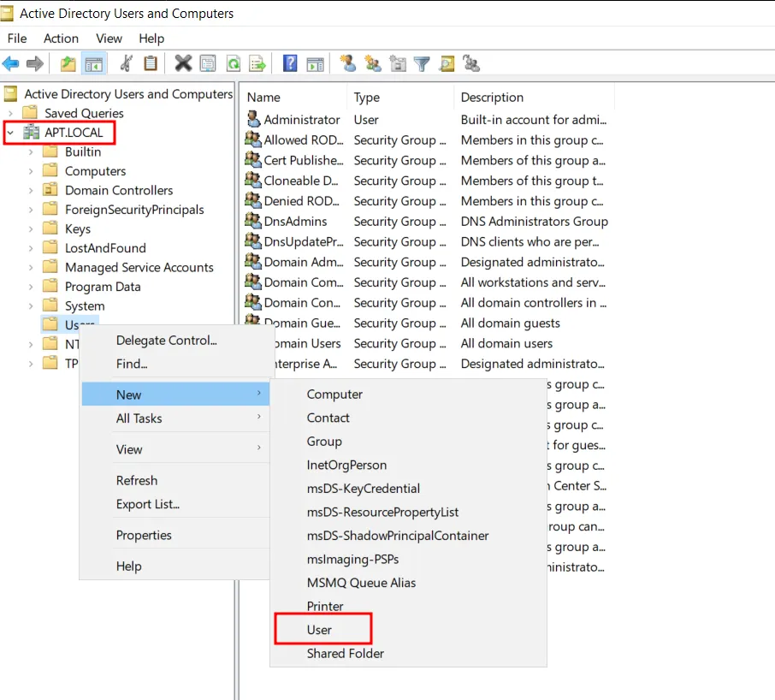The width and height of the screenshot is (775, 700).
Task: Create new group via toolbar icon
Action: pos(373,64)
